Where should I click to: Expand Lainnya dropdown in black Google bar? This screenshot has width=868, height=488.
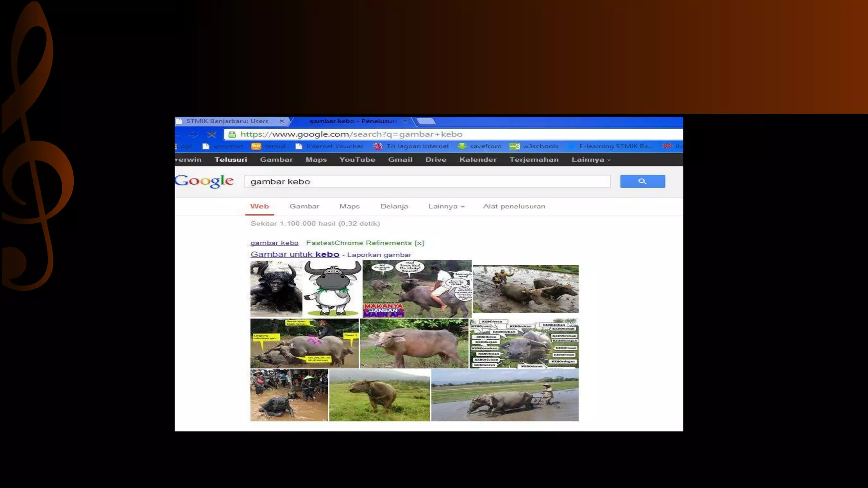coord(591,160)
